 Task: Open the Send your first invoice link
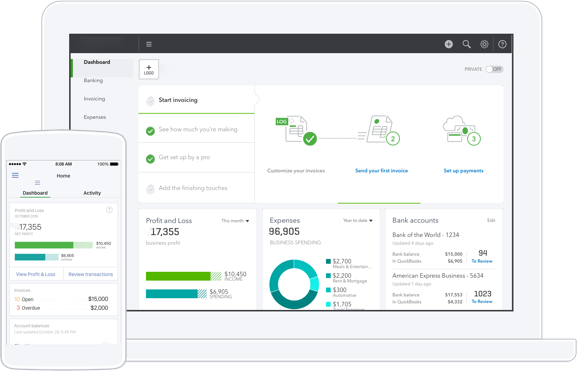point(381,171)
